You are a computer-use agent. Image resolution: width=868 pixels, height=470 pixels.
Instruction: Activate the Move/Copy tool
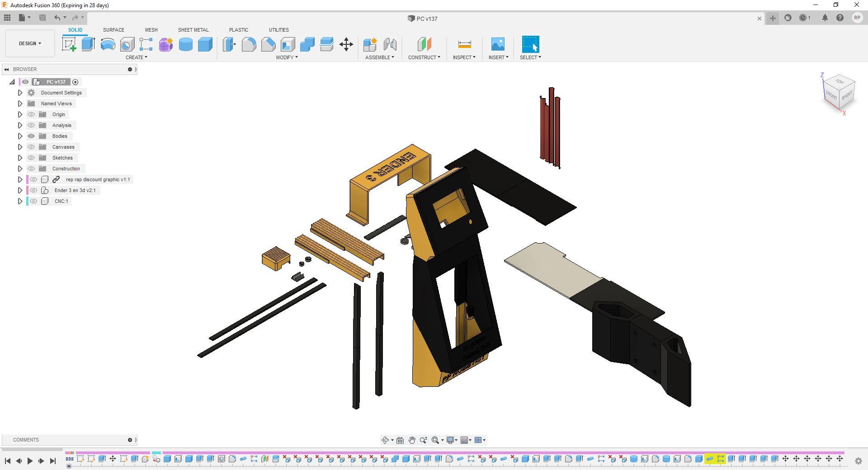346,44
